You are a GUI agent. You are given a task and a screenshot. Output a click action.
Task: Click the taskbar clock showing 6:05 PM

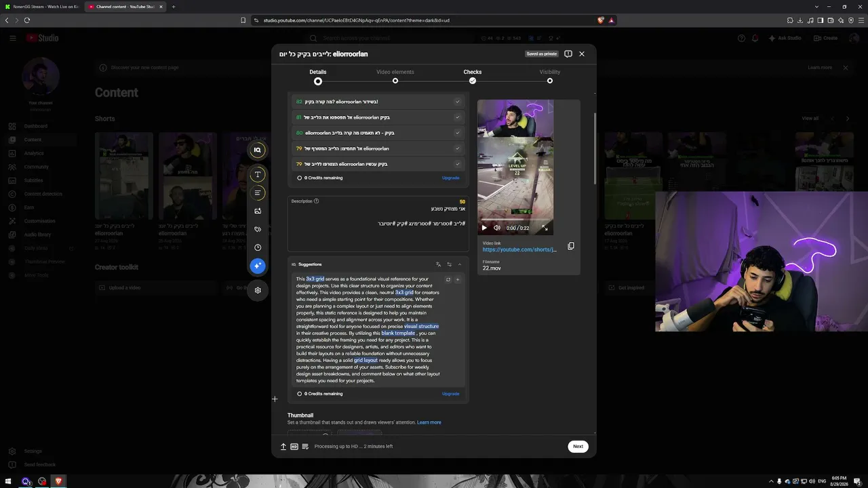pyautogui.click(x=841, y=481)
